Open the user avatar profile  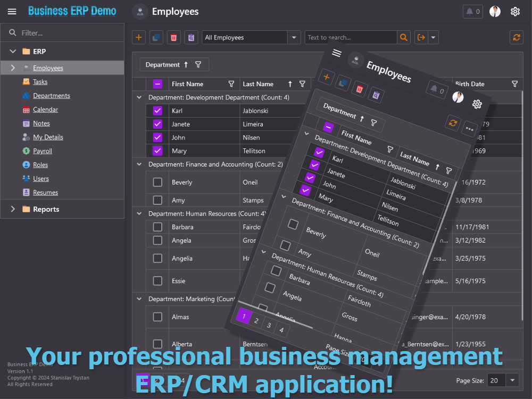pos(495,12)
